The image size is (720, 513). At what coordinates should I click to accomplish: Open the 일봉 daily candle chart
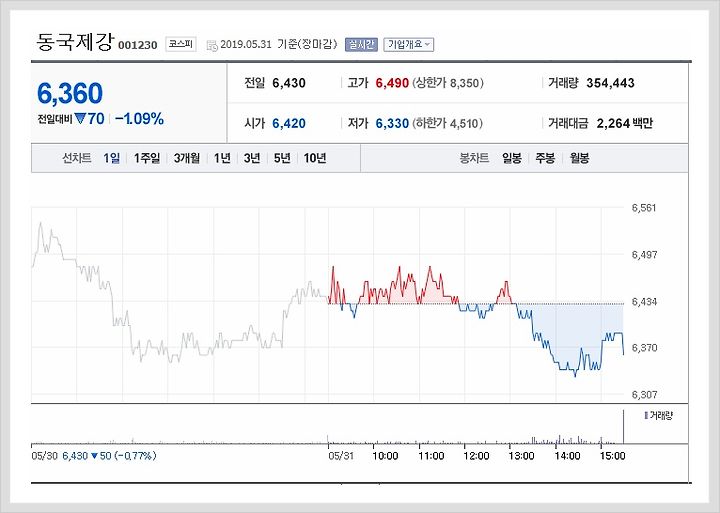(x=512, y=158)
